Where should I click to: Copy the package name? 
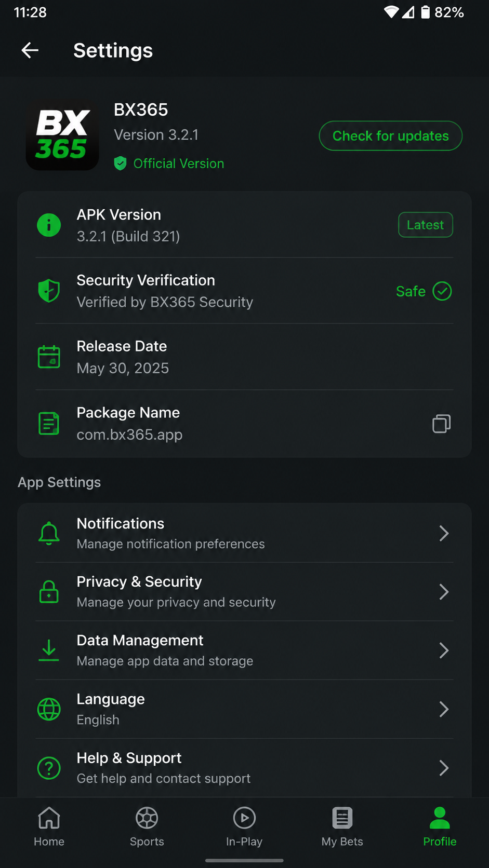point(441,424)
